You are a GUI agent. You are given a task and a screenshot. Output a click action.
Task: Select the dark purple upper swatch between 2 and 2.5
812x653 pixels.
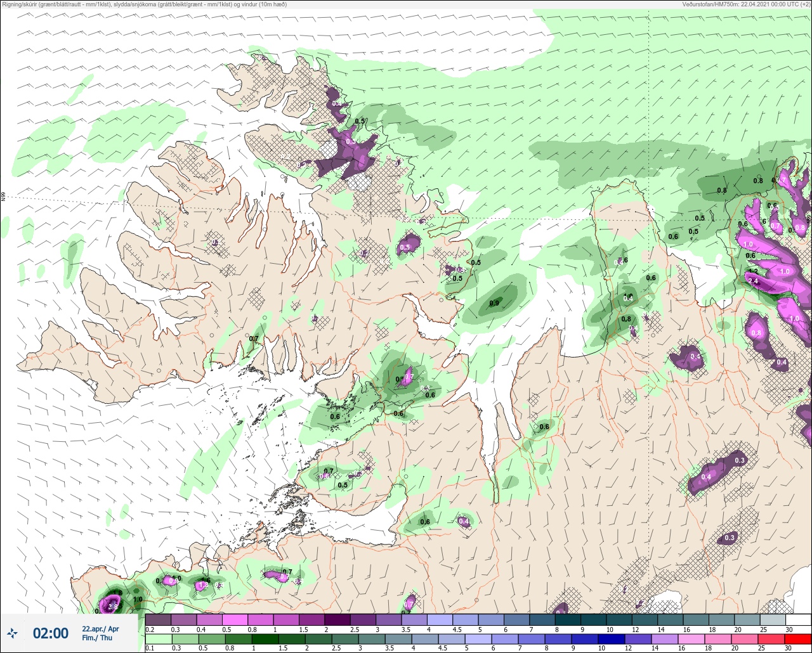point(337,619)
